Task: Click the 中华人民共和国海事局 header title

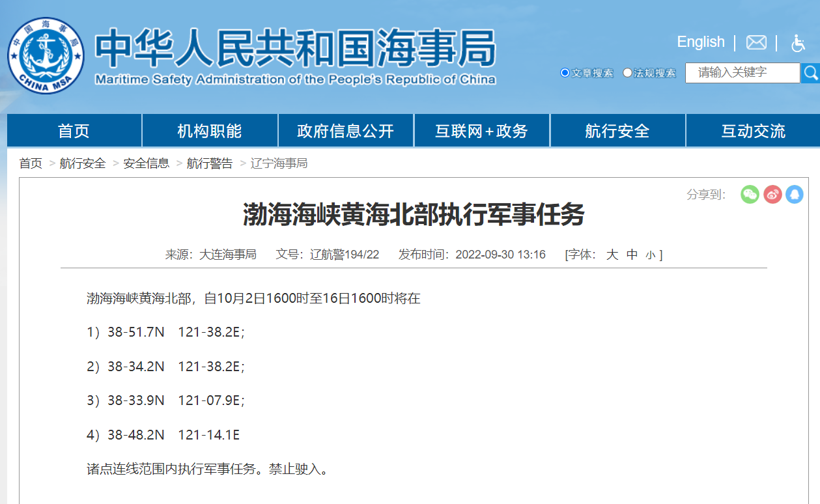Action: click(x=295, y=48)
